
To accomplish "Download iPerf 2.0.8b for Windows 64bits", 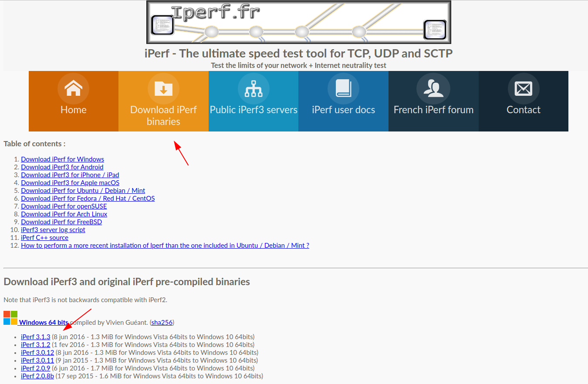I will [x=37, y=376].
